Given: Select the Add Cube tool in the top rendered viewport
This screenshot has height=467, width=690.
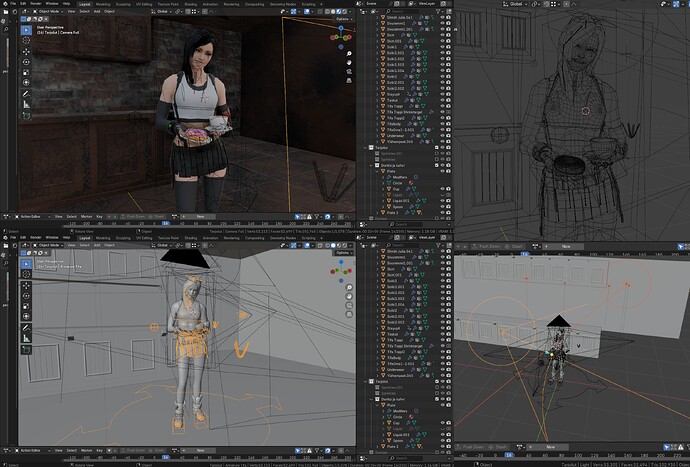Looking at the screenshot, I should pos(26,116).
